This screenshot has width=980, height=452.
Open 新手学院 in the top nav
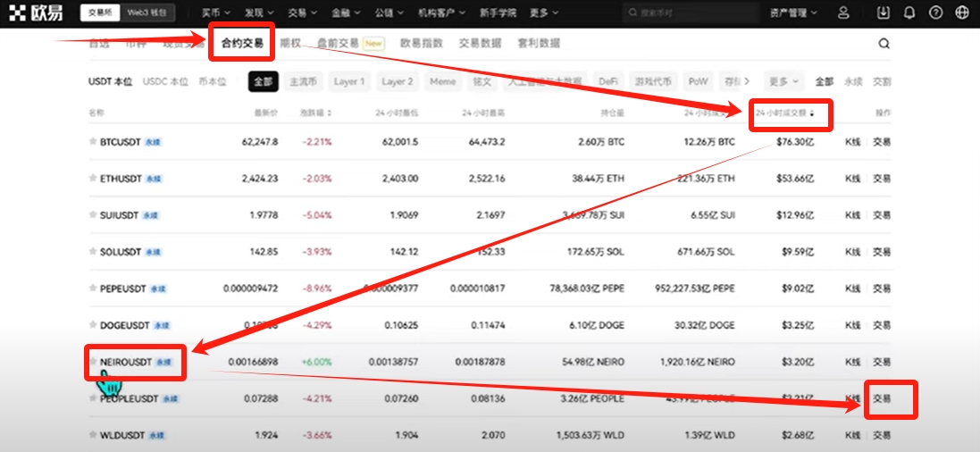(x=498, y=13)
